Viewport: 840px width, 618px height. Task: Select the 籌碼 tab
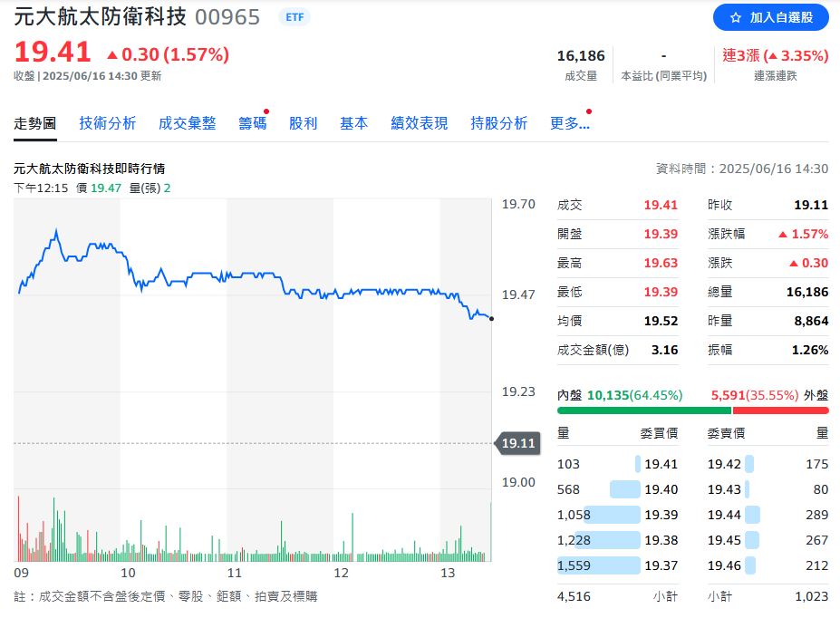[x=252, y=123]
